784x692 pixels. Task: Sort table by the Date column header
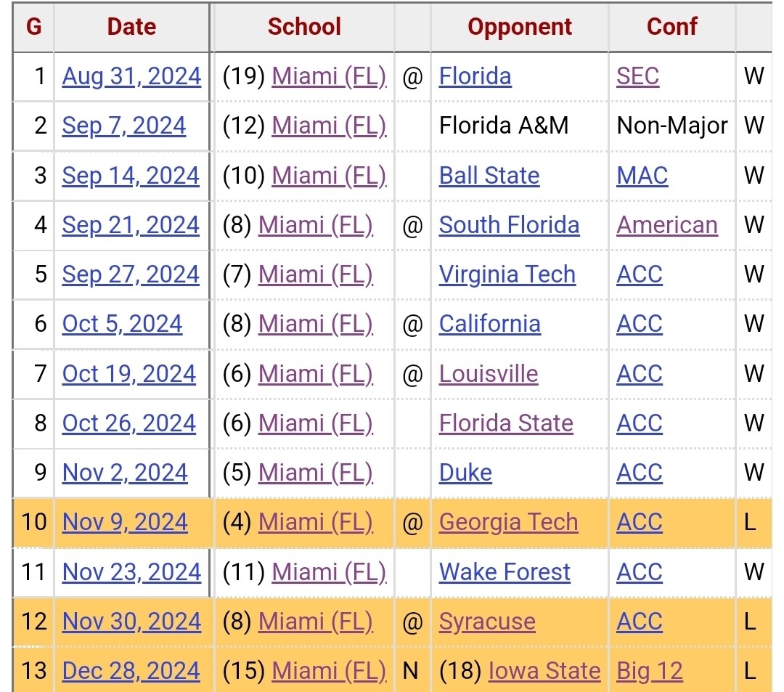coord(131,27)
